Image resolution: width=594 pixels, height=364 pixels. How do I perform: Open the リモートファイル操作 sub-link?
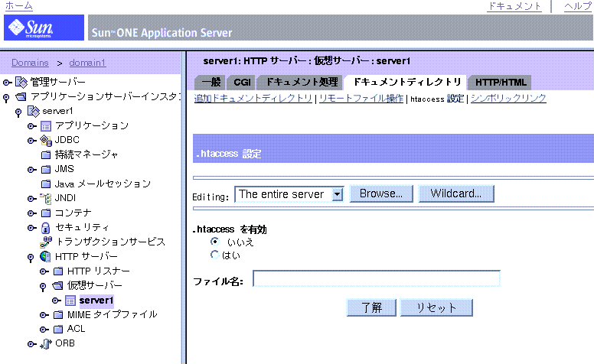click(x=361, y=99)
